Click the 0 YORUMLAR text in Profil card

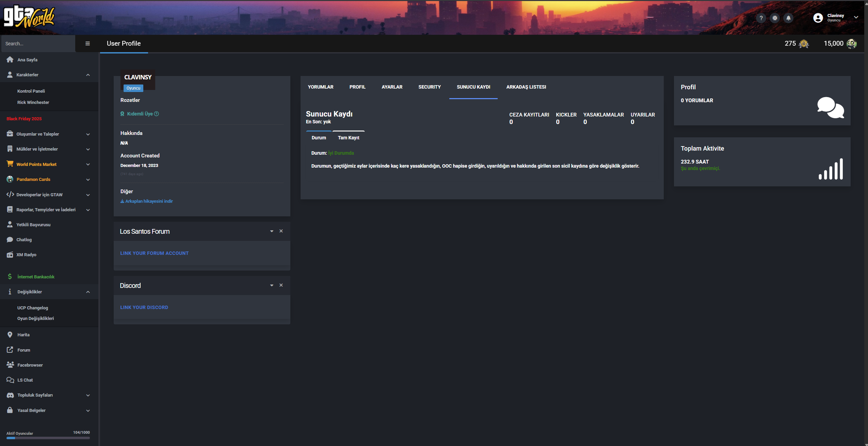[x=697, y=100]
